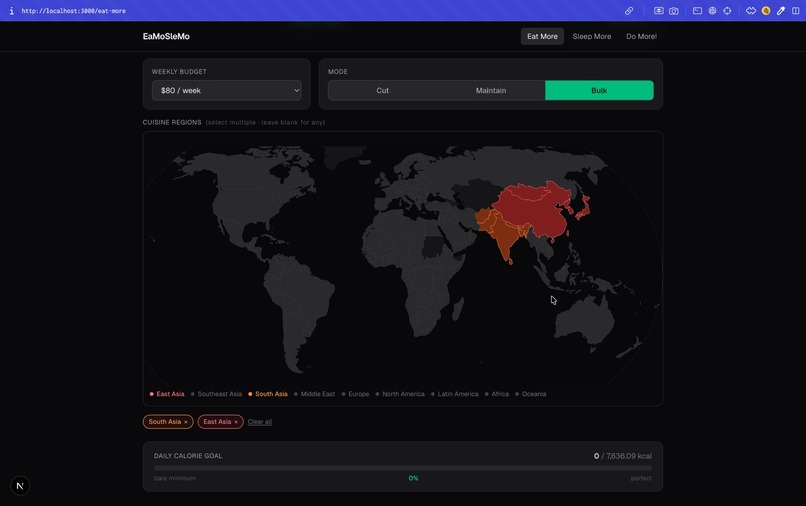Image resolution: width=806 pixels, height=506 pixels.
Task: Click the Daily Calorie Goal progress bar
Action: point(403,468)
